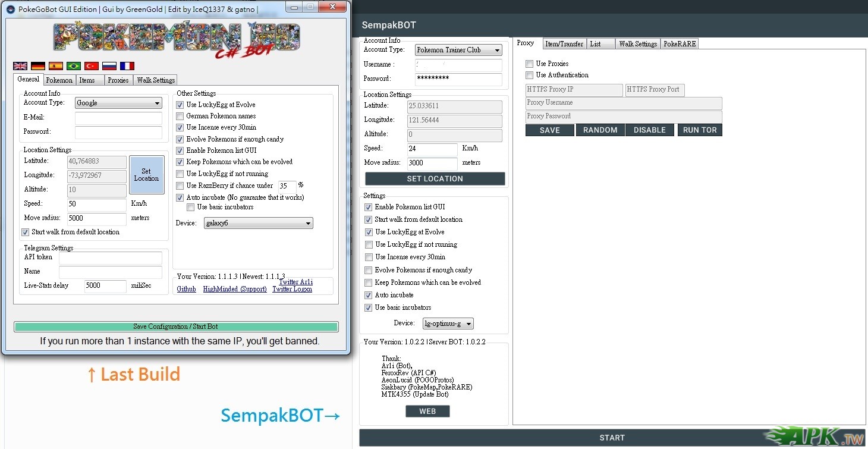Click the Proxy Password field
The image size is (868, 449).
pos(624,117)
